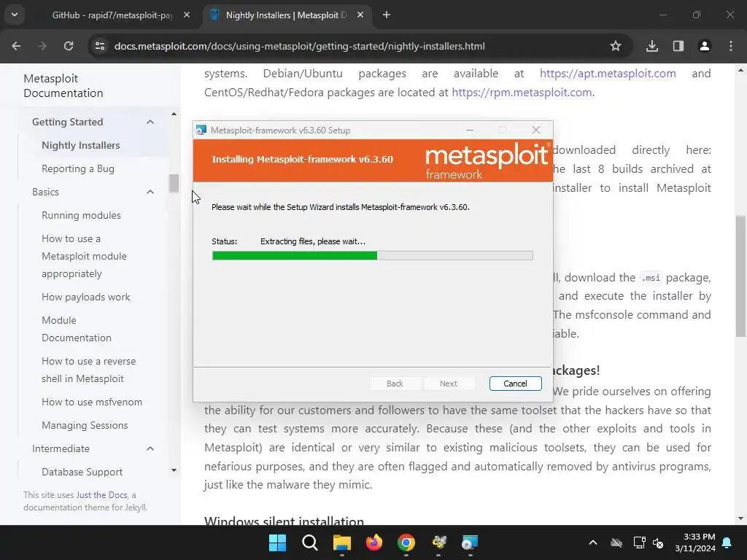The height and width of the screenshot is (560, 747).
Task: Open Reporting a Bug page
Action: pos(78,168)
